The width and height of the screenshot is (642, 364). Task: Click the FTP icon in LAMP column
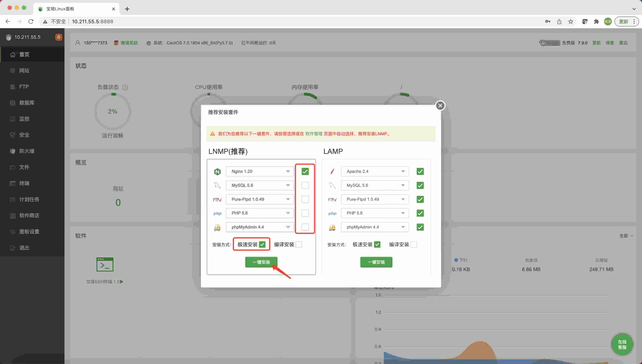[332, 200]
